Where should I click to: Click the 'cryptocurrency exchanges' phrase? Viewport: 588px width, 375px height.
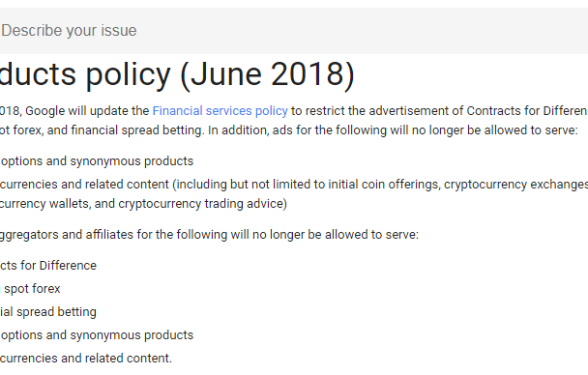click(x=516, y=185)
